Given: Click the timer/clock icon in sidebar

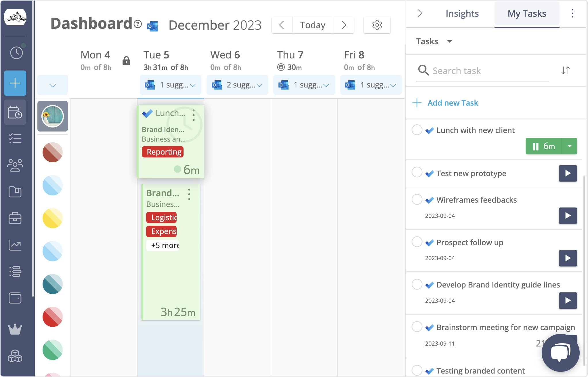Looking at the screenshot, I should point(16,52).
